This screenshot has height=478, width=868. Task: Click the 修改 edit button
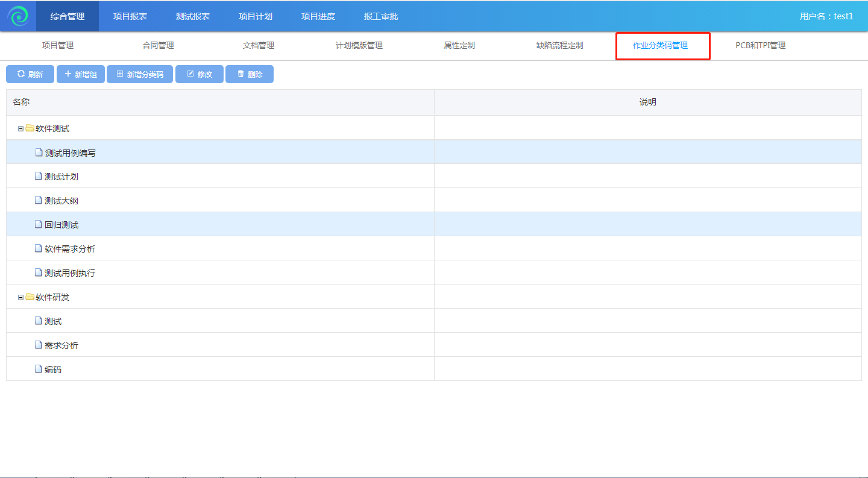pos(200,74)
